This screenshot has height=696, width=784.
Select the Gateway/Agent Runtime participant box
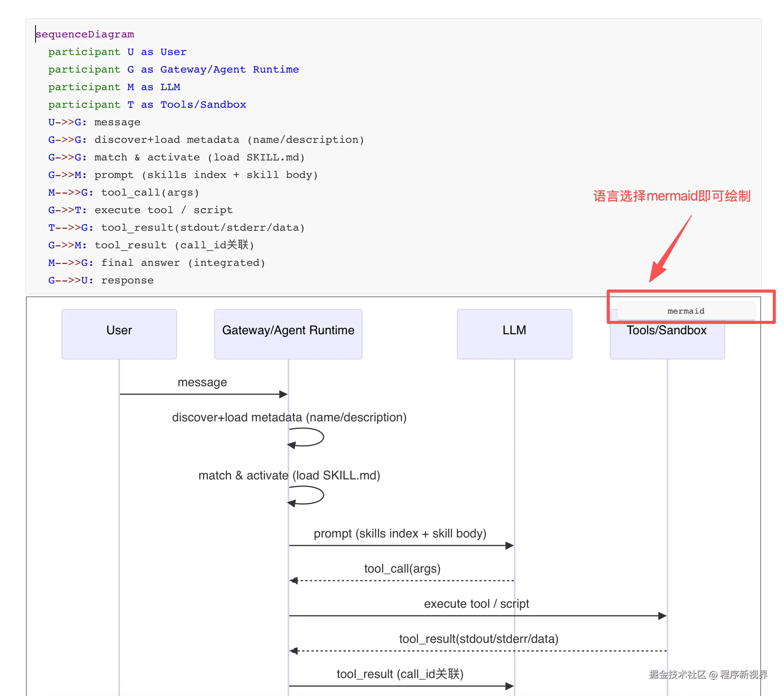(288, 333)
